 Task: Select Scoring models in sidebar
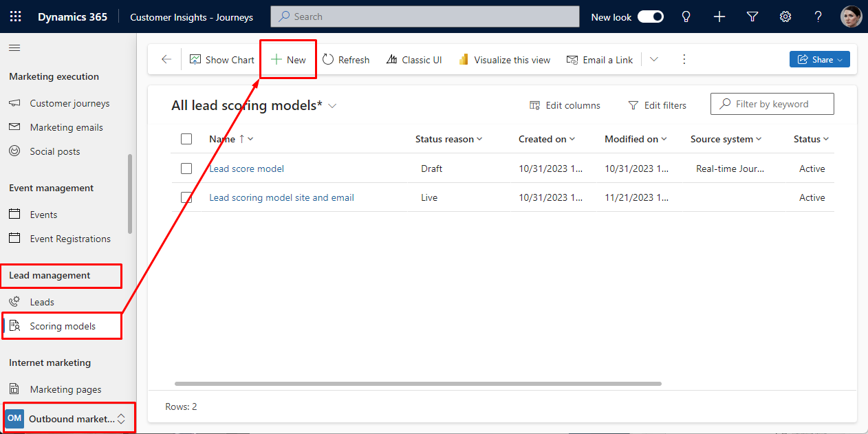coord(63,326)
